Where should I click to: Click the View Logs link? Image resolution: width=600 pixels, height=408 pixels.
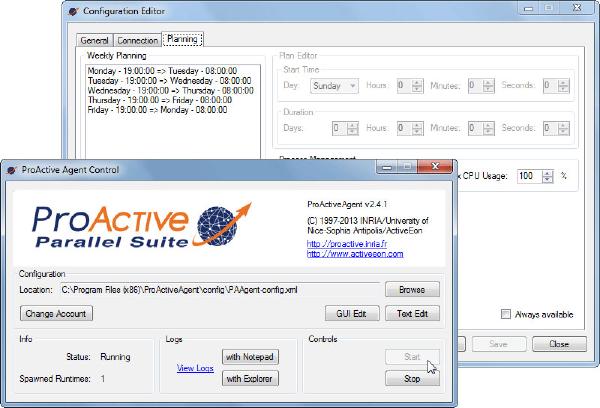(195, 368)
